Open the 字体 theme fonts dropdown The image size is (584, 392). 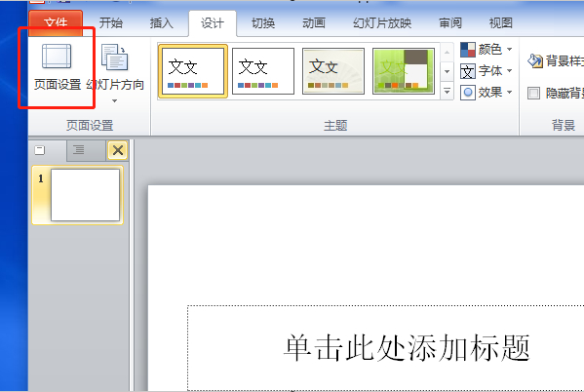[x=487, y=71]
